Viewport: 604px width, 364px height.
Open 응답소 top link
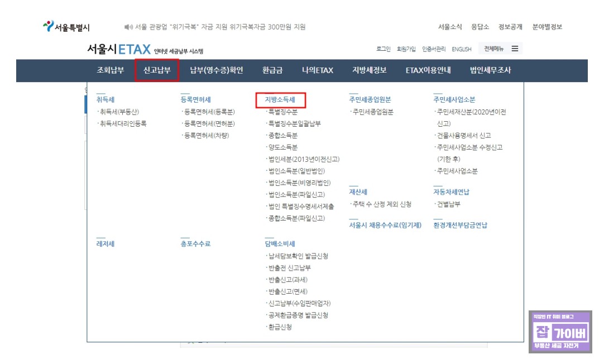pyautogui.click(x=480, y=27)
